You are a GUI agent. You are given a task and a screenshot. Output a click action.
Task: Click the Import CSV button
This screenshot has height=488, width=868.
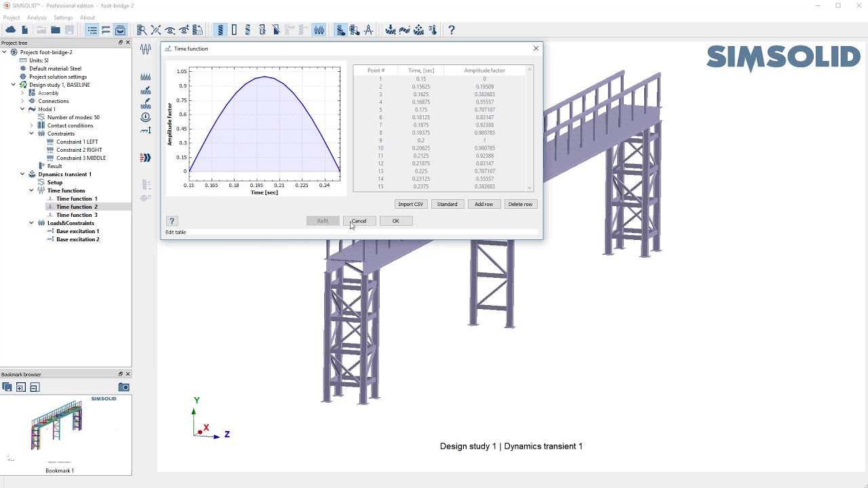(x=410, y=204)
